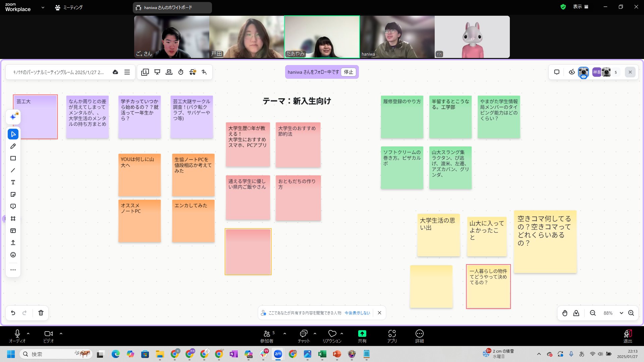Screen dimensions: 644x362
Task: Click the trash delete icon
Action: pos(41,313)
